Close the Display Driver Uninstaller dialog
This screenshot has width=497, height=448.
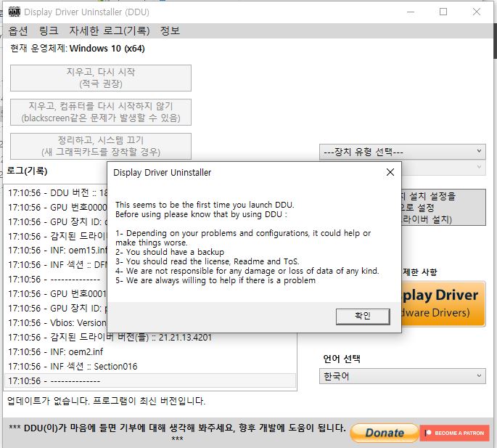click(390, 172)
